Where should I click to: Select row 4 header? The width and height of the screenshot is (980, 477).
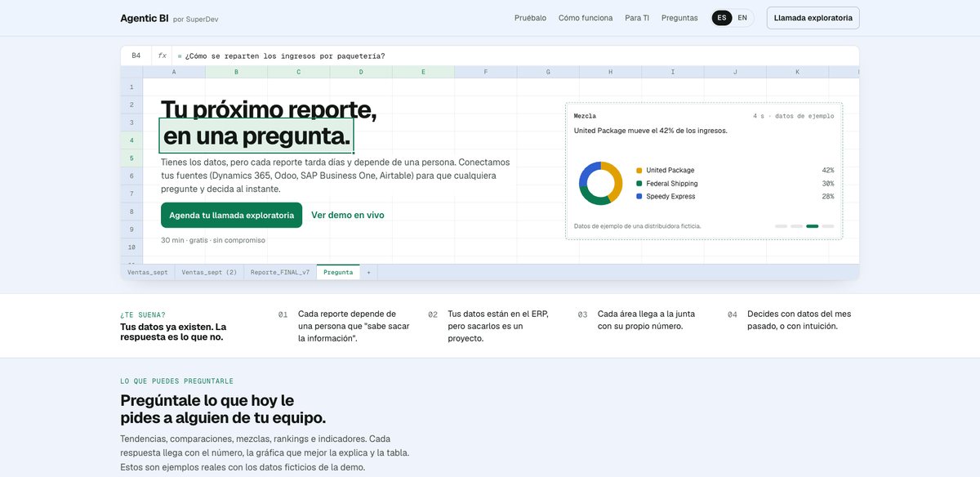tap(131, 140)
